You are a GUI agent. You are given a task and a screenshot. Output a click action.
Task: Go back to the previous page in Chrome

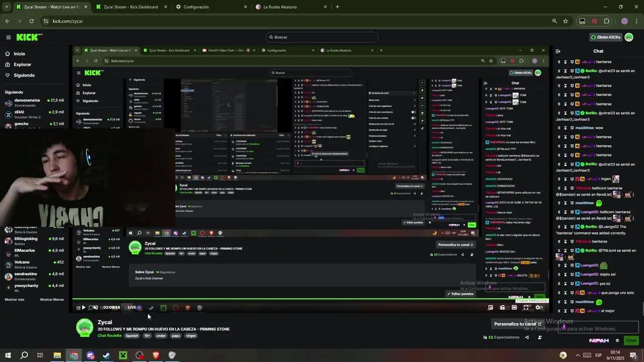tap(7, 21)
